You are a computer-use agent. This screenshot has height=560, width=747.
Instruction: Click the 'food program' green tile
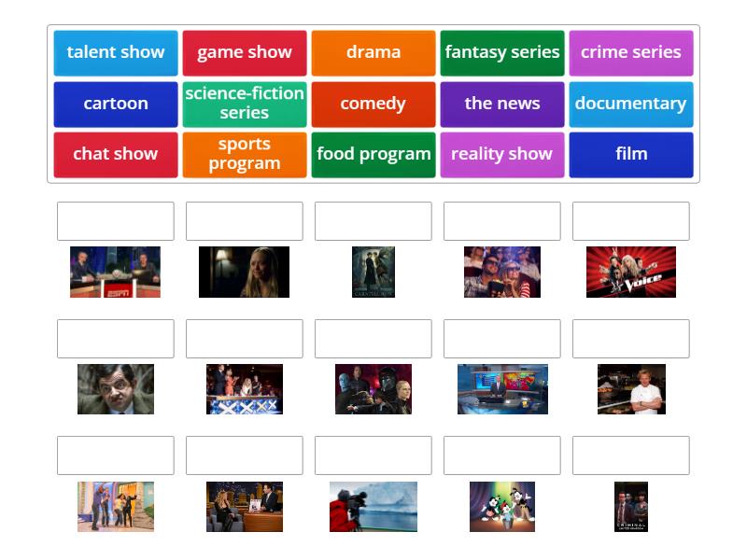[373, 154]
